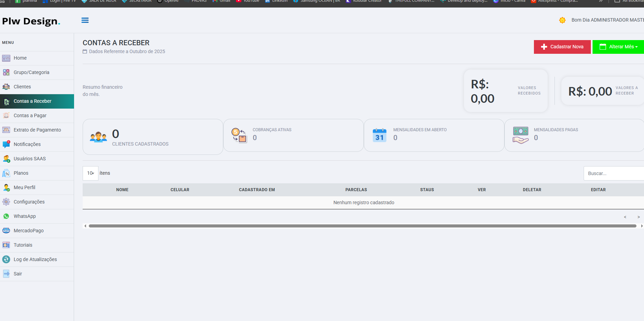
Task: Open the items-per-page dropdown showing 10
Action: click(90, 173)
